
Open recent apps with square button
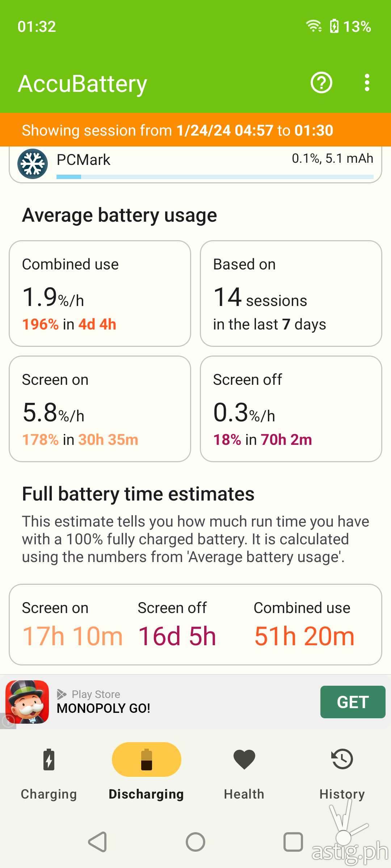point(293,842)
